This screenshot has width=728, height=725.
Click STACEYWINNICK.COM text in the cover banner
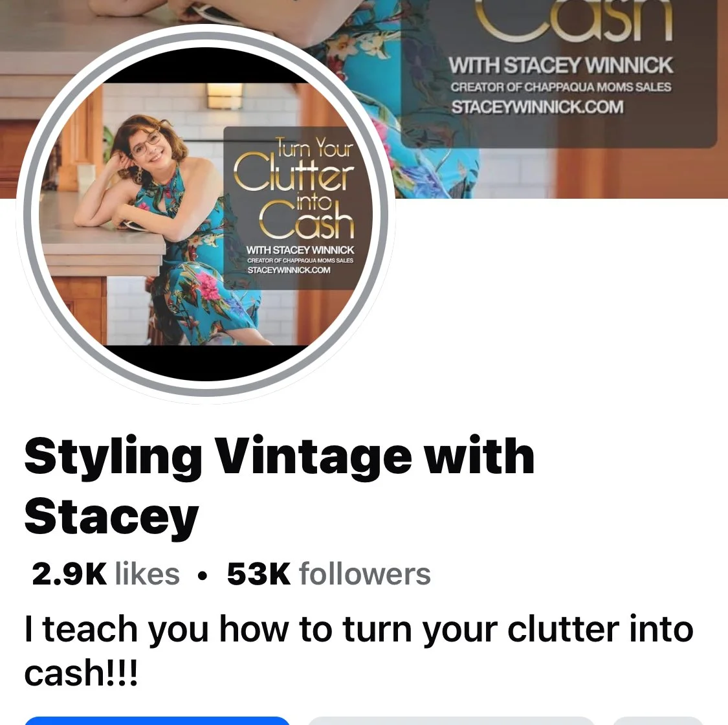[x=537, y=107]
